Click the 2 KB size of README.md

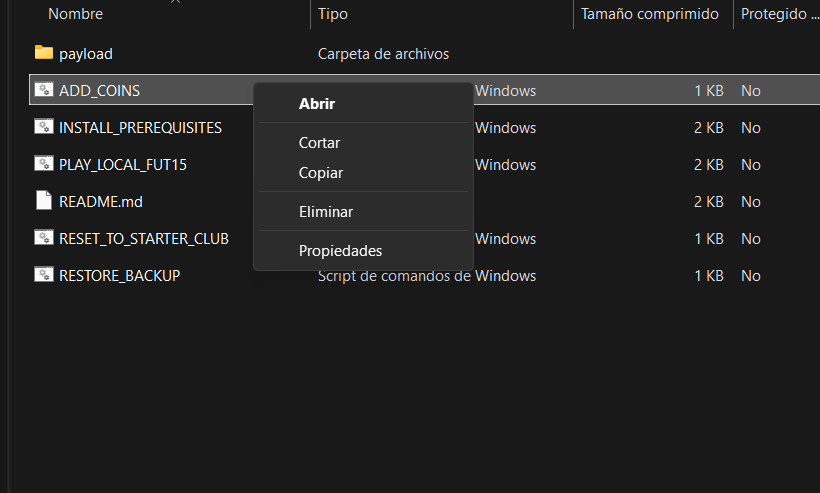tap(709, 202)
